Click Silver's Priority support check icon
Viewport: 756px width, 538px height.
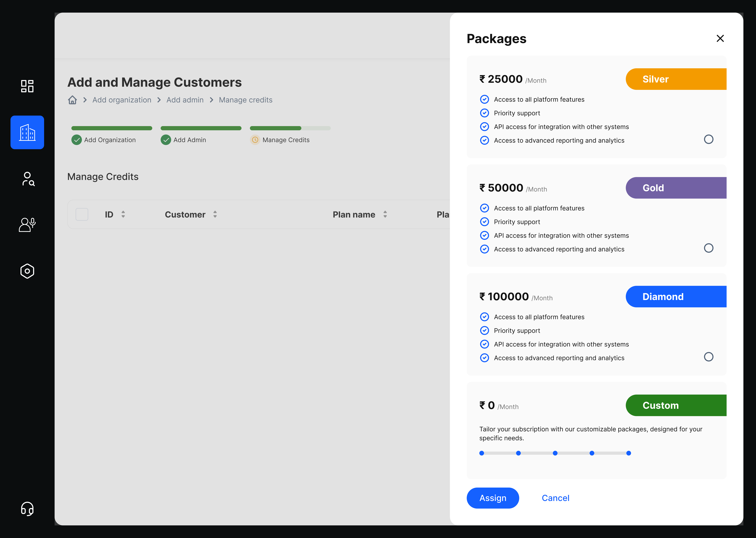point(484,113)
